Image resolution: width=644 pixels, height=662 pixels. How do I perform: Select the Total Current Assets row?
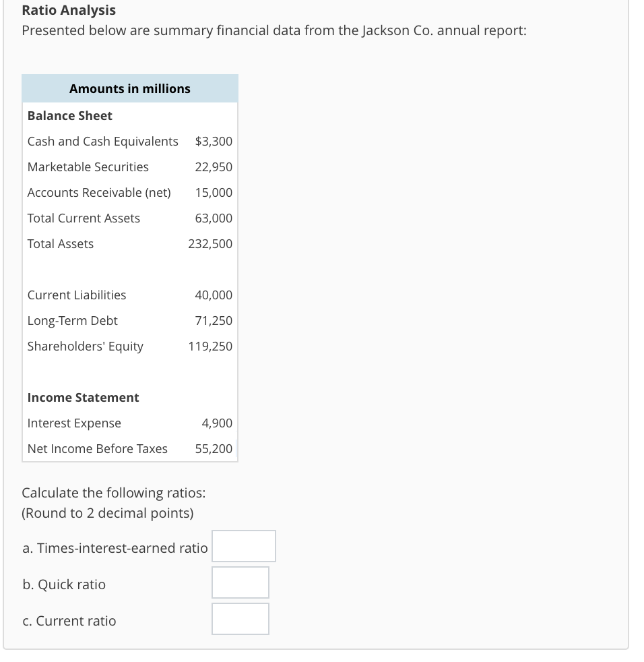pyautogui.click(x=84, y=218)
